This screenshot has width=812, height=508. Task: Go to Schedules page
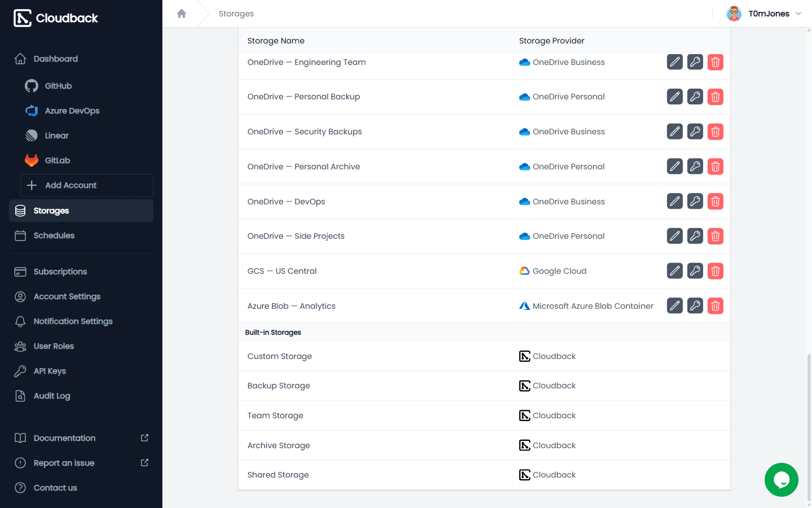pos(81,235)
